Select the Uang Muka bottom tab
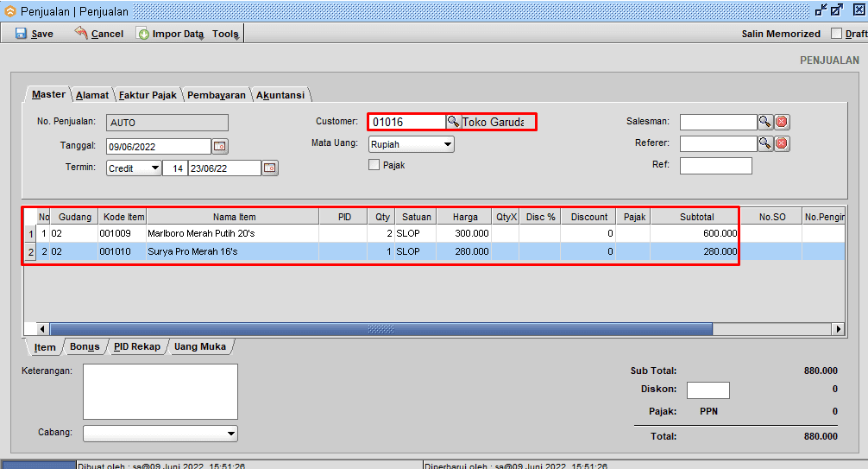 [200, 346]
